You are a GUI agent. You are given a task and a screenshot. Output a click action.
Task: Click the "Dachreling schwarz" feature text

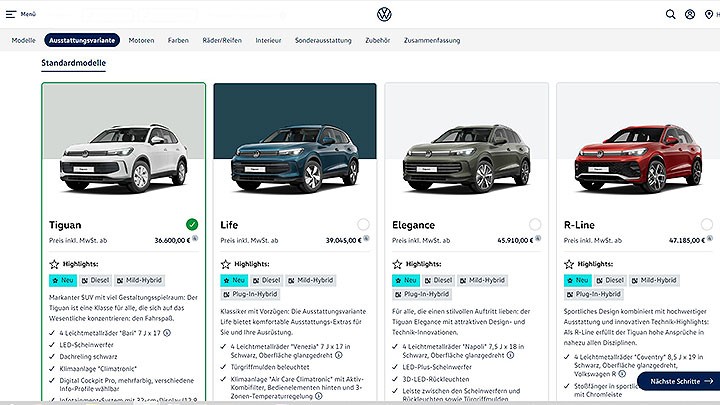[x=88, y=357]
